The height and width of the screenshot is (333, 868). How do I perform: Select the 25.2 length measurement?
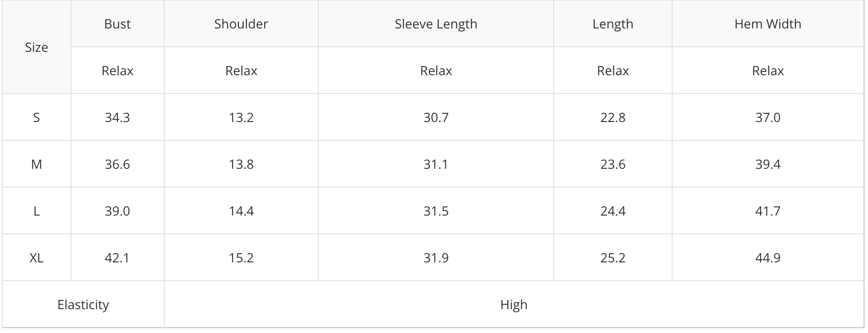tap(613, 258)
